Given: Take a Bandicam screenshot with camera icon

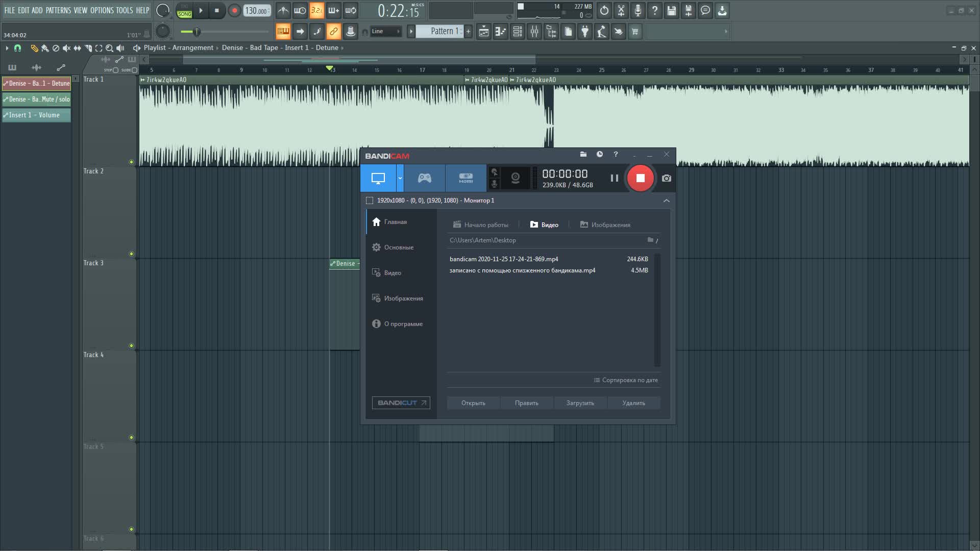Looking at the screenshot, I should (x=667, y=178).
